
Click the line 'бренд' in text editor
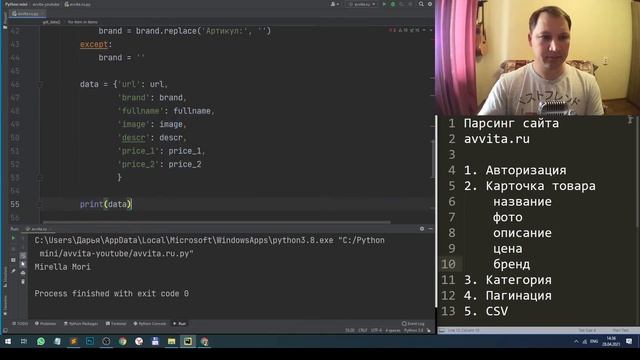[x=511, y=264]
